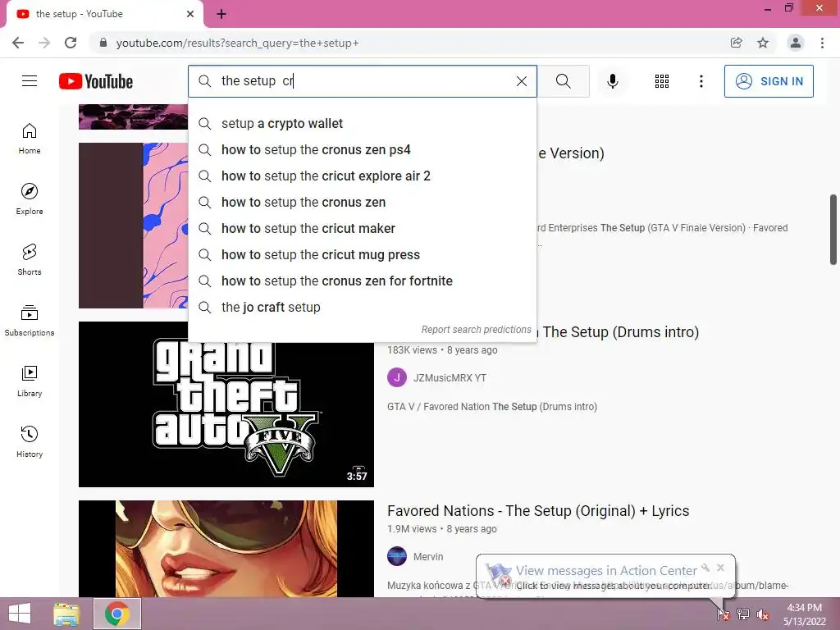Clear the search box with X
Image resolution: width=840 pixels, height=630 pixels.
tap(521, 81)
